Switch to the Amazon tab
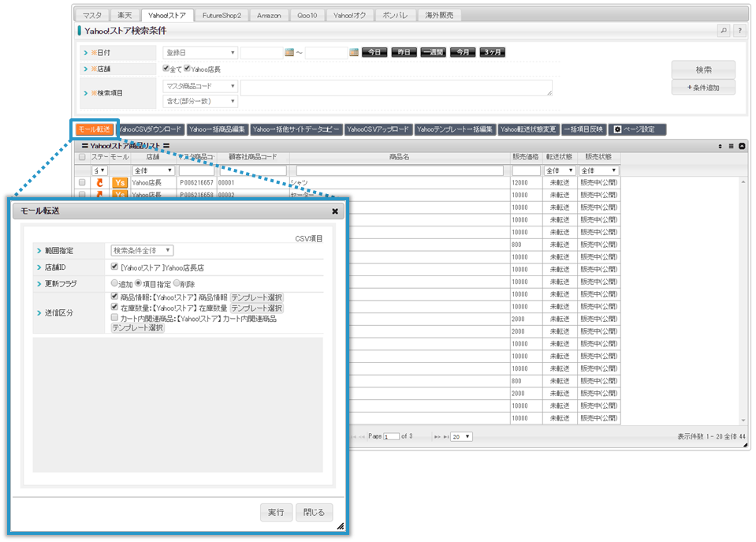Viewport: 756px width, 542px height. pyautogui.click(x=268, y=15)
